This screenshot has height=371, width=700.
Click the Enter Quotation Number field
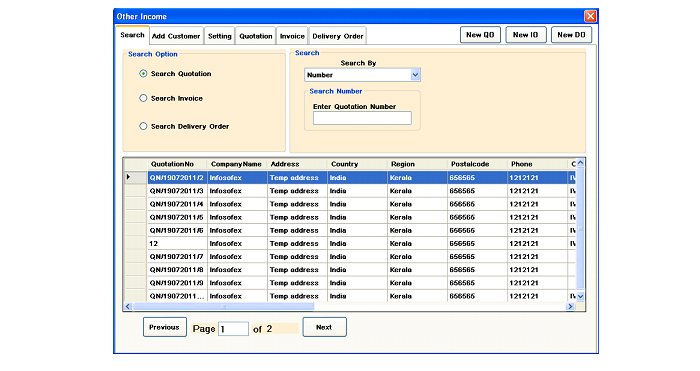pos(362,118)
